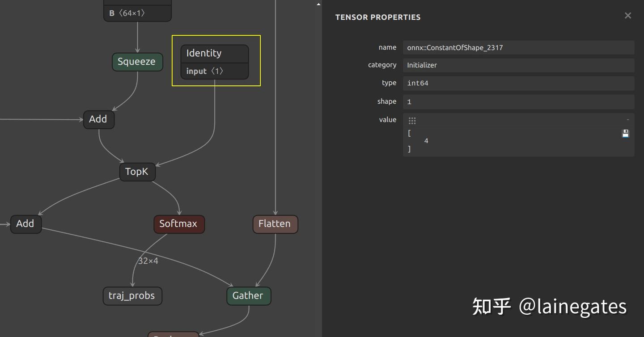Click the Gather node

click(249, 295)
